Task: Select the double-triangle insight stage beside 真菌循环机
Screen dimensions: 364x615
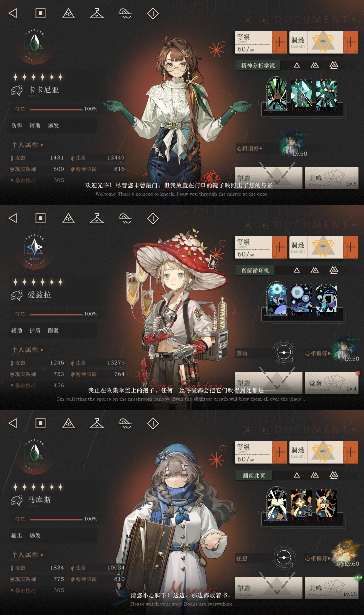Action: coord(315,270)
